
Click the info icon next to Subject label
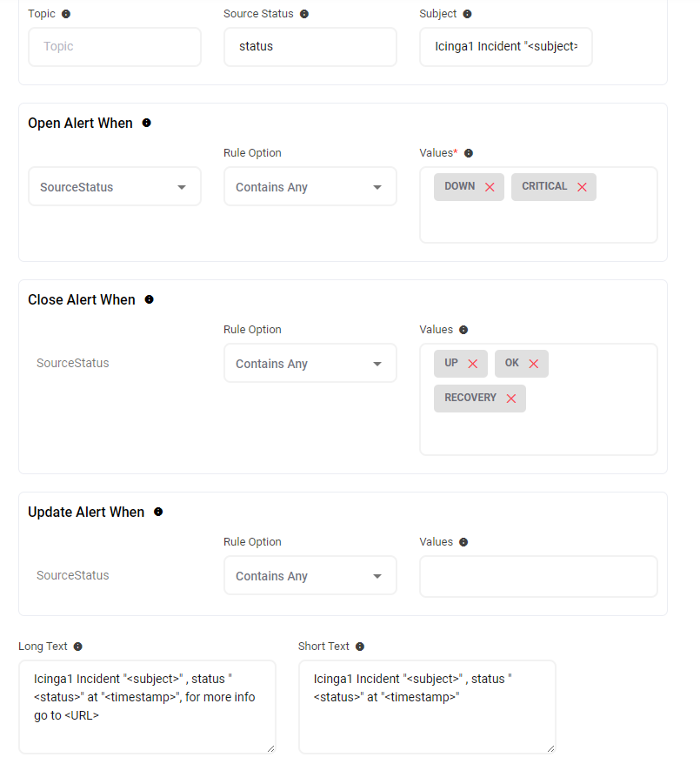467,14
